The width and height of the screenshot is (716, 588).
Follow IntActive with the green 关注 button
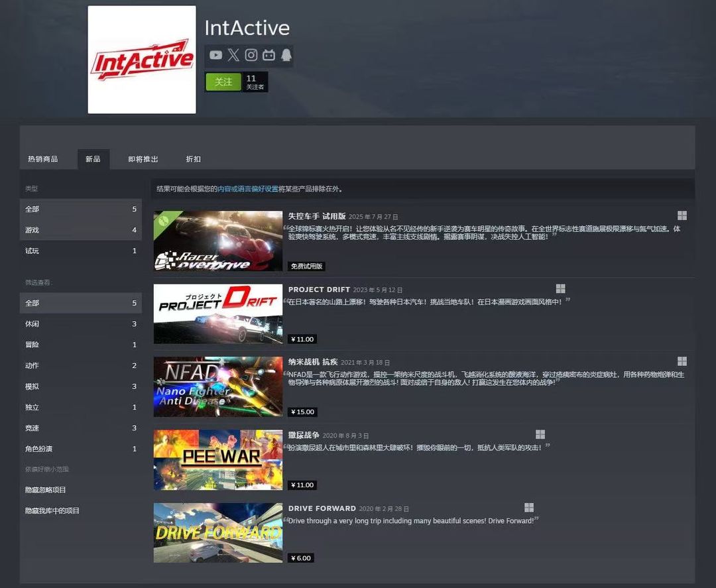pos(223,82)
